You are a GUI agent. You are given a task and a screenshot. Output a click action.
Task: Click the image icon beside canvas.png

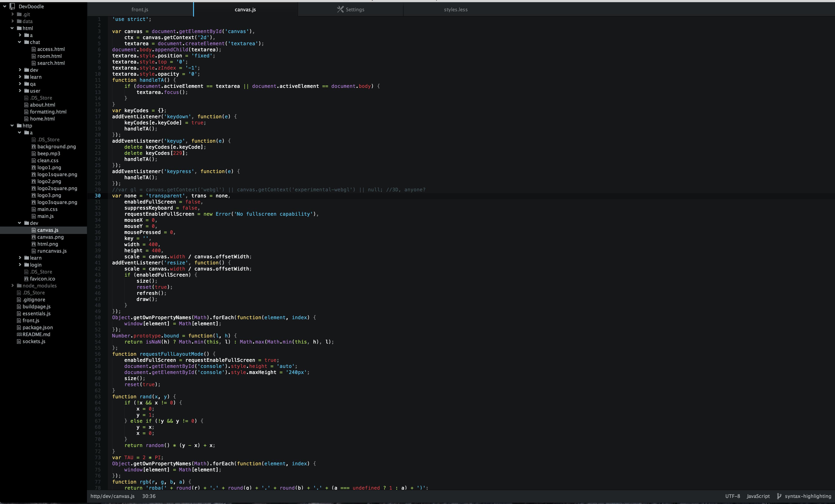pos(33,237)
